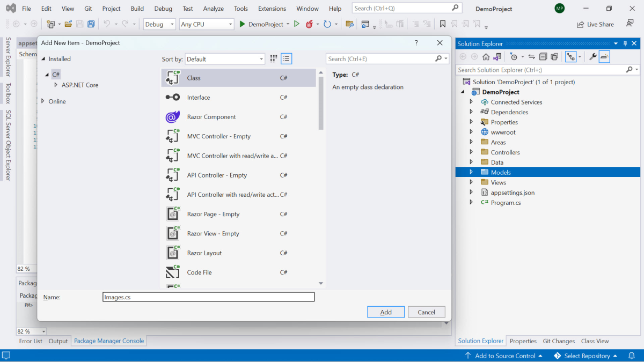
Task: Pick the API Controller - Empty template
Action: tap(239, 175)
